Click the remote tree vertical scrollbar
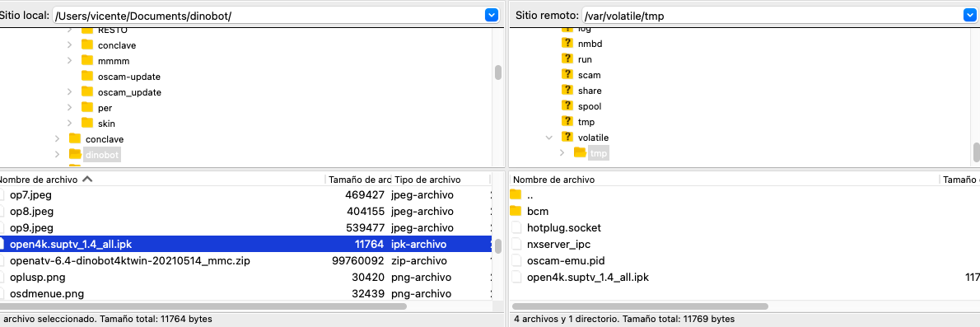This screenshot has height=327, width=980. [x=976, y=152]
